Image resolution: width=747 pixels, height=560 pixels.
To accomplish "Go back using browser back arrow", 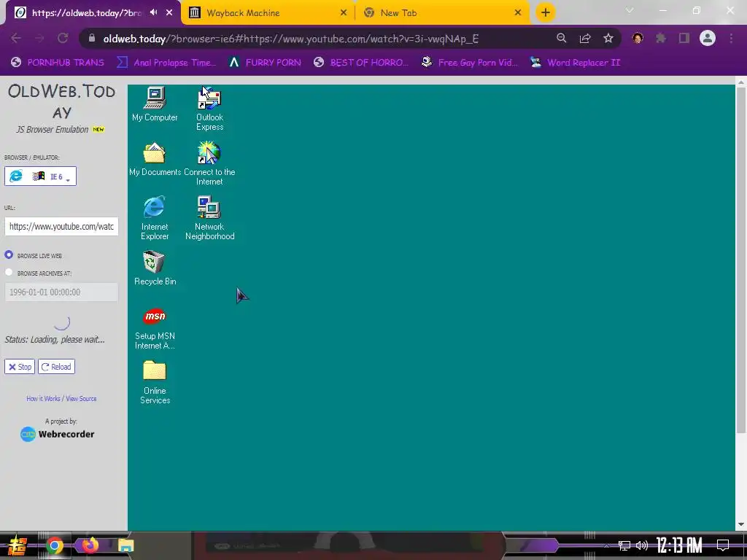I will pos(16,39).
